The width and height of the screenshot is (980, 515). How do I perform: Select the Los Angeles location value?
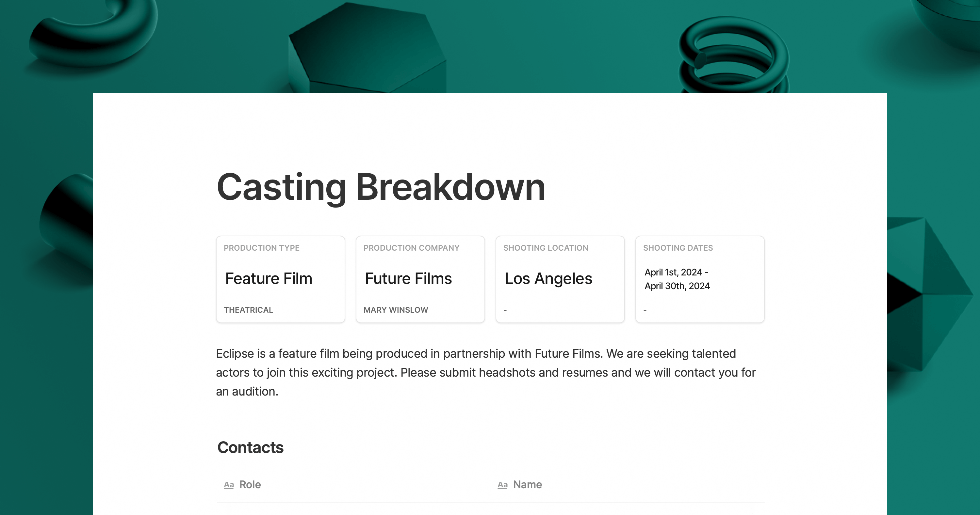(548, 279)
